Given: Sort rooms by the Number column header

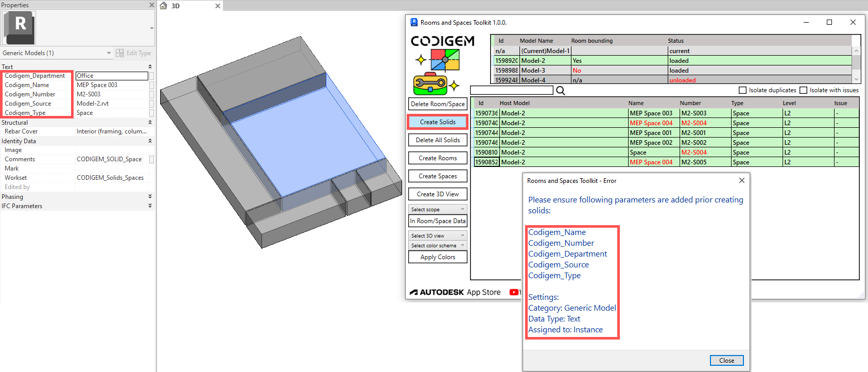Looking at the screenshot, I should (690, 103).
